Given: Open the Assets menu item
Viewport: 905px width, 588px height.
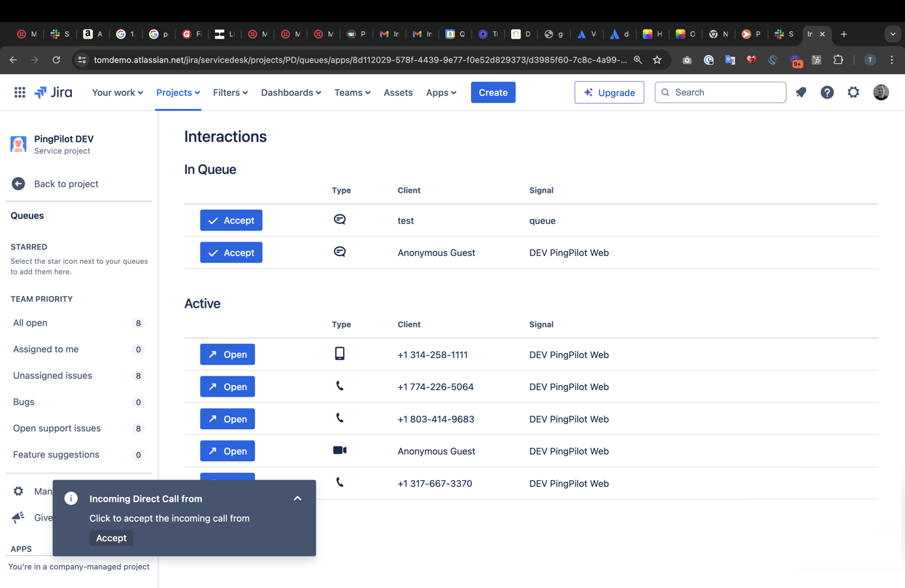Looking at the screenshot, I should [x=398, y=93].
